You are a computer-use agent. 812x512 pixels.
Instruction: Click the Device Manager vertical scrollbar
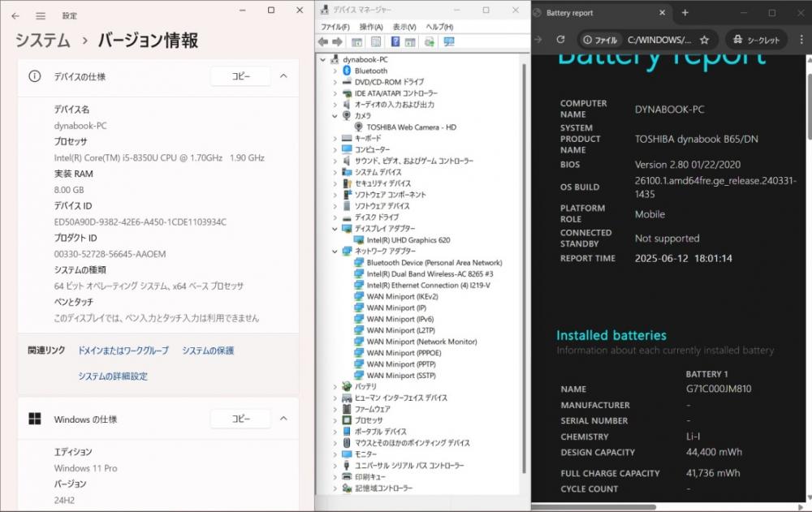tap(524, 268)
